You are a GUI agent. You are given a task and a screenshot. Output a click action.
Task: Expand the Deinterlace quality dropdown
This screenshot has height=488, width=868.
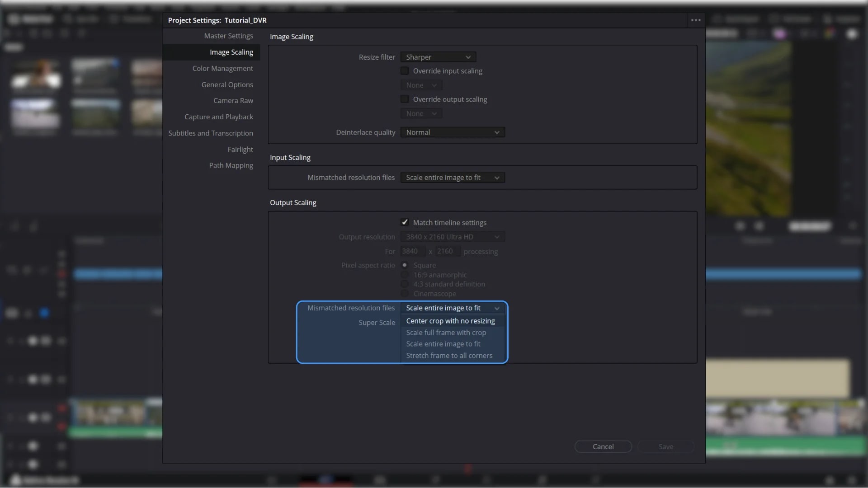453,132
